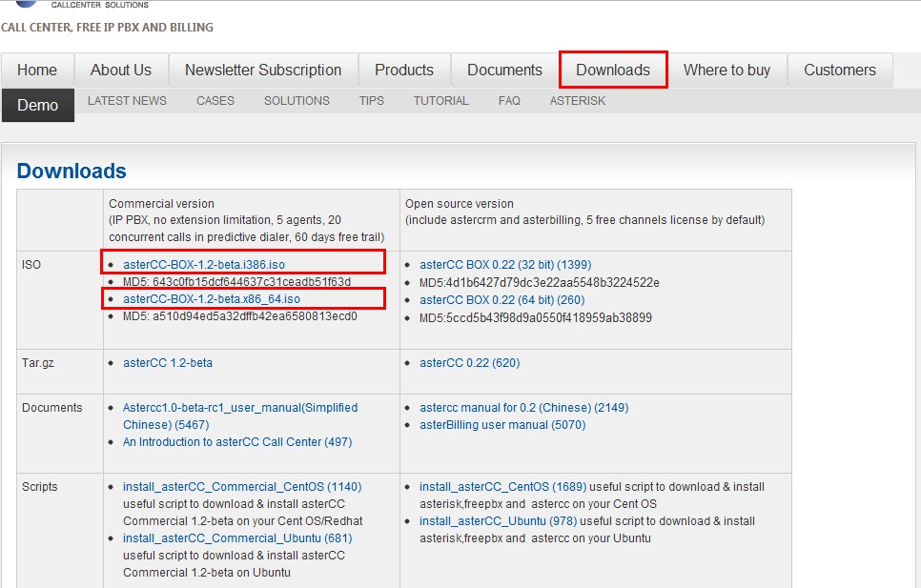The width and height of the screenshot is (921, 588).
Task: Open the Downloads navigation tab
Action: [613, 71]
